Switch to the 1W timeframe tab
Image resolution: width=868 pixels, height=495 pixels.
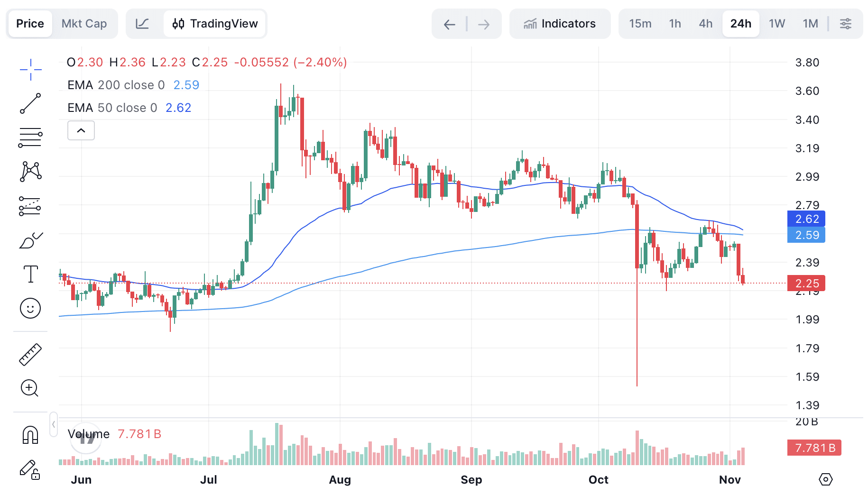(x=776, y=23)
